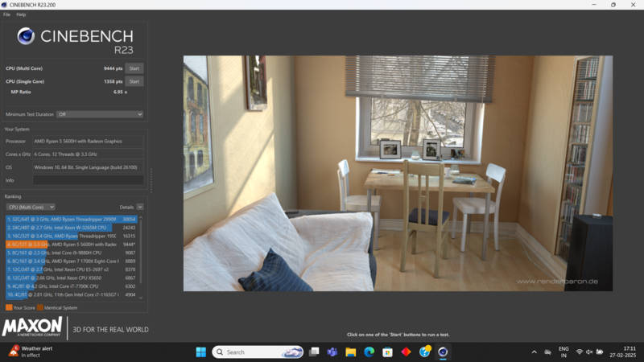Toggle the ranking Details button
Screen dimensions: 644x362
[x=139, y=208]
